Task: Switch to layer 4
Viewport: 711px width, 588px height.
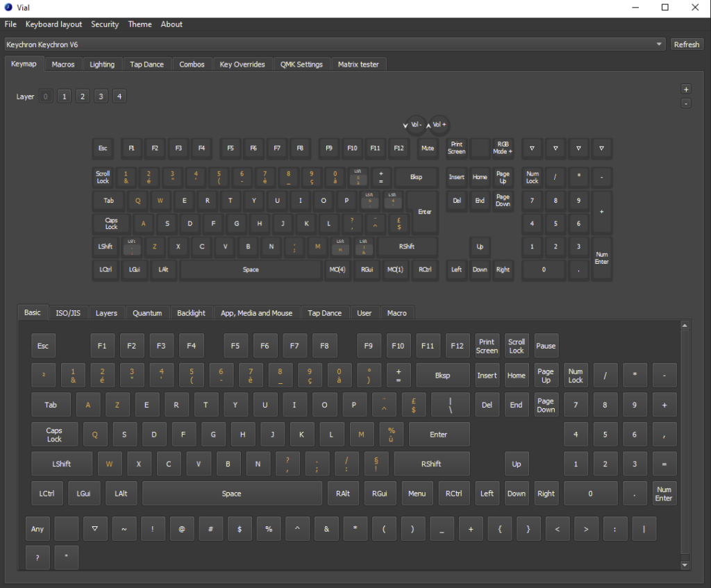Action: pos(119,96)
